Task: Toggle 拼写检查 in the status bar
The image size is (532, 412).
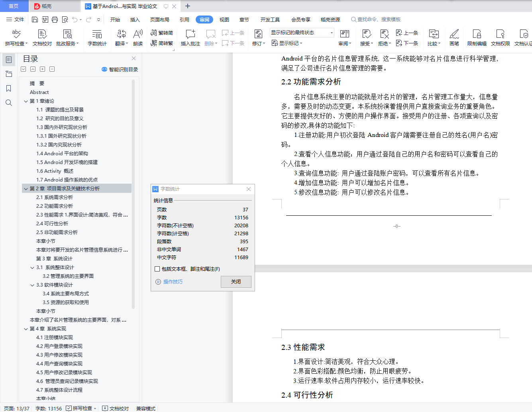Action: click(81, 408)
